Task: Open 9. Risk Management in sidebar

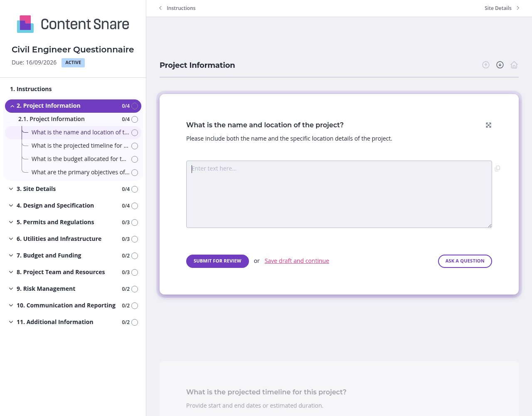Action: [x=46, y=289]
